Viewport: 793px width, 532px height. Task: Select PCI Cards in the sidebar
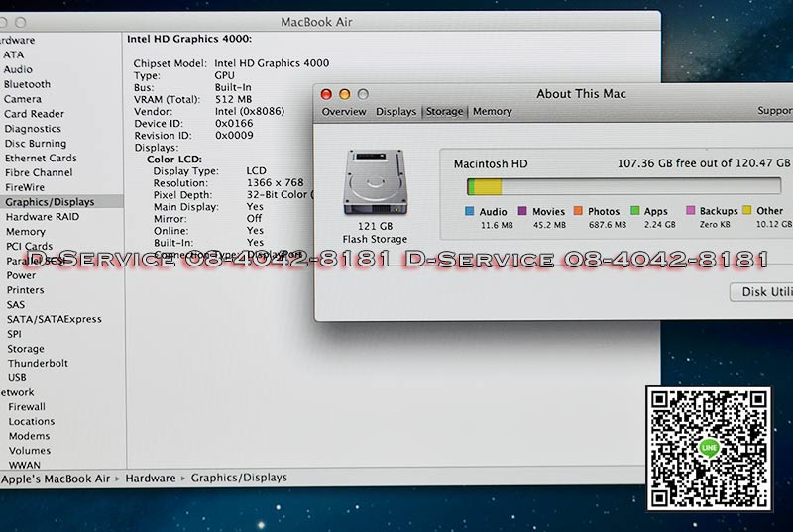tap(29, 246)
